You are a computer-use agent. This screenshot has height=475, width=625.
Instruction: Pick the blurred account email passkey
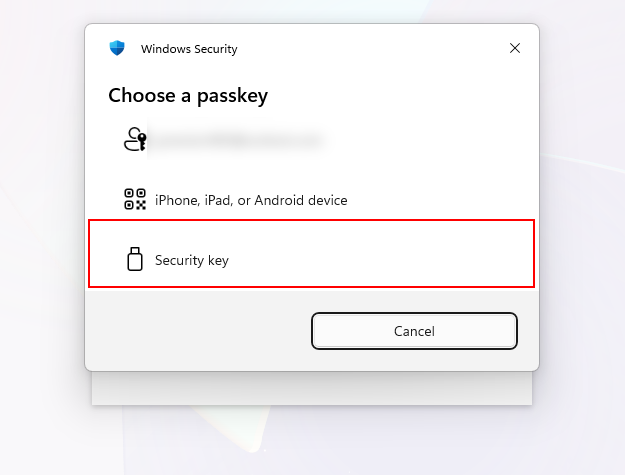(x=235, y=141)
